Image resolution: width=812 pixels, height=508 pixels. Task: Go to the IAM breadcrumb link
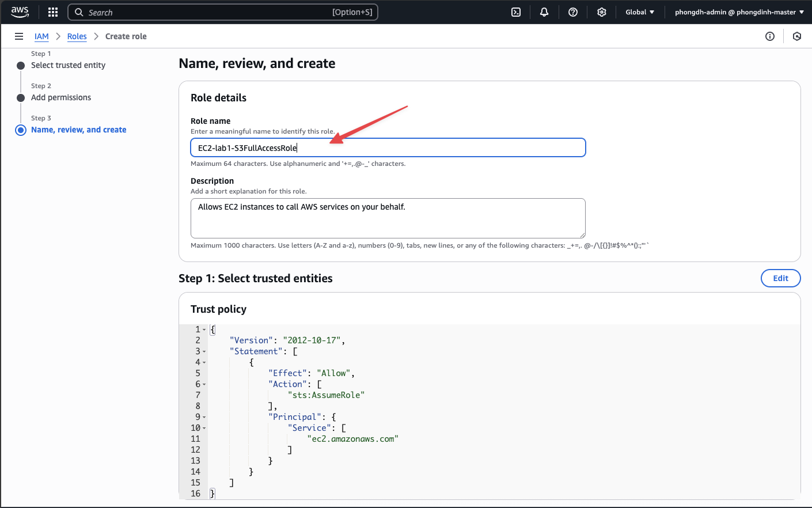coord(41,36)
